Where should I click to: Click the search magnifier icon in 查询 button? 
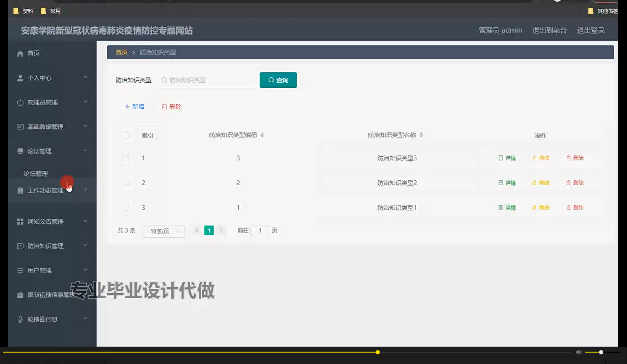[x=271, y=80]
